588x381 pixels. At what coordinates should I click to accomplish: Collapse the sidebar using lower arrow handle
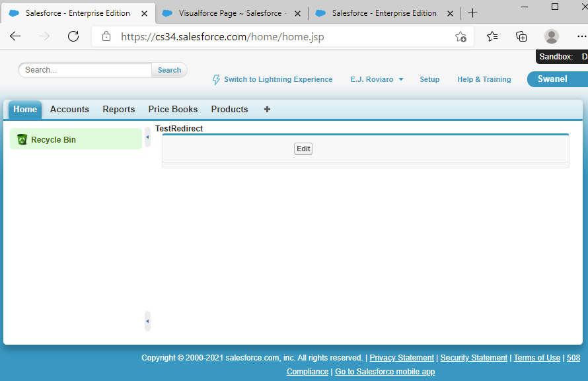[x=147, y=322]
